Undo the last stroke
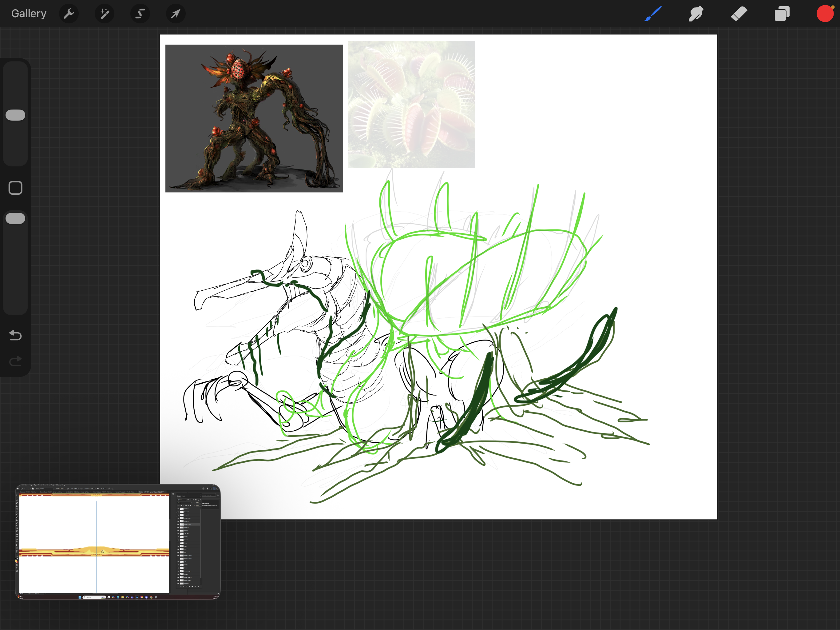This screenshot has width=840, height=630. point(16,335)
